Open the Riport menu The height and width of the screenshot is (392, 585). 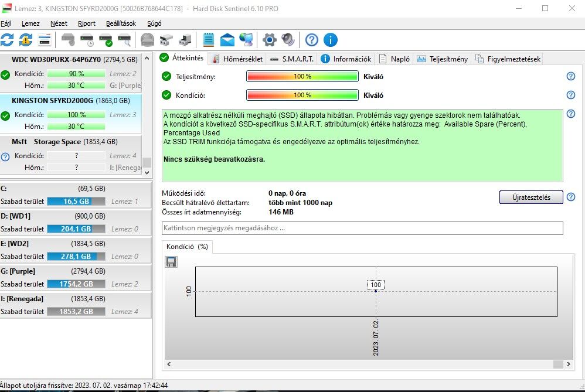[87, 23]
